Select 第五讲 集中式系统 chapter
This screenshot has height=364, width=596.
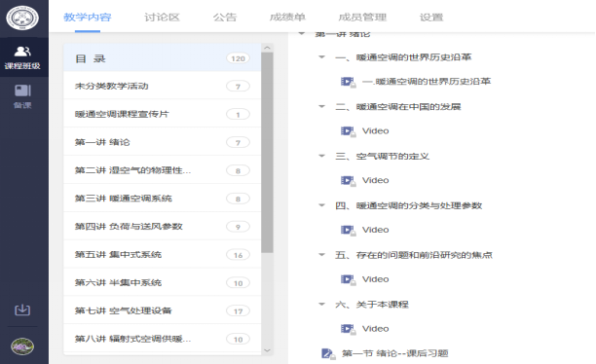(x=163, y=255)
